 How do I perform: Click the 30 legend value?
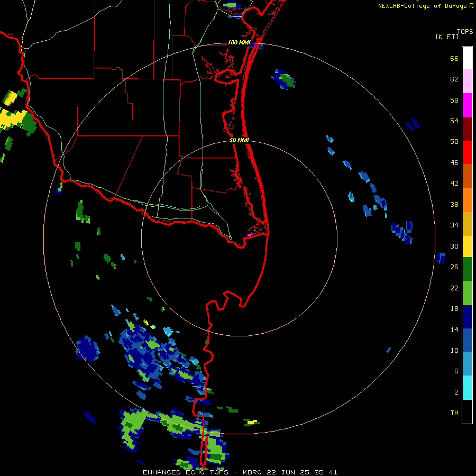coord(454,246)
